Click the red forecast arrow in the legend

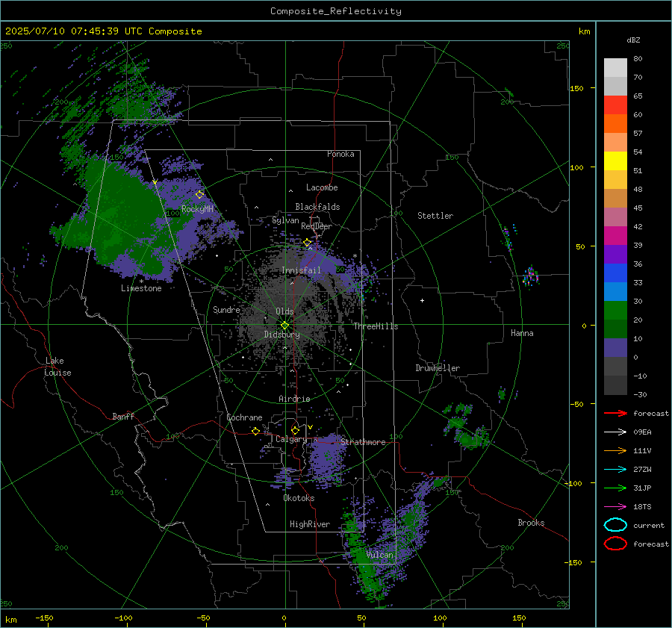coord(615,413)
